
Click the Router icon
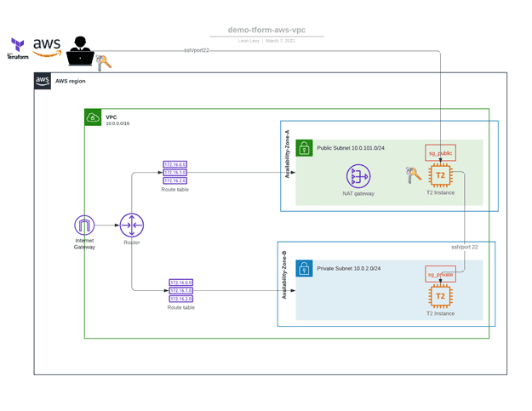tap(132, 225)
